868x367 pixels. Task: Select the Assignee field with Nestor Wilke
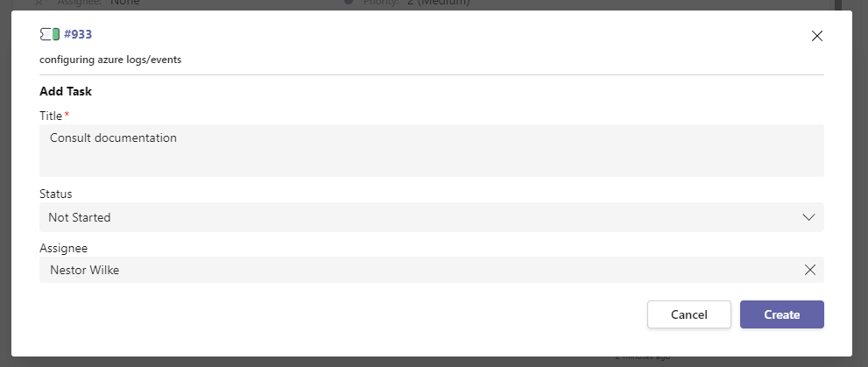432,270
